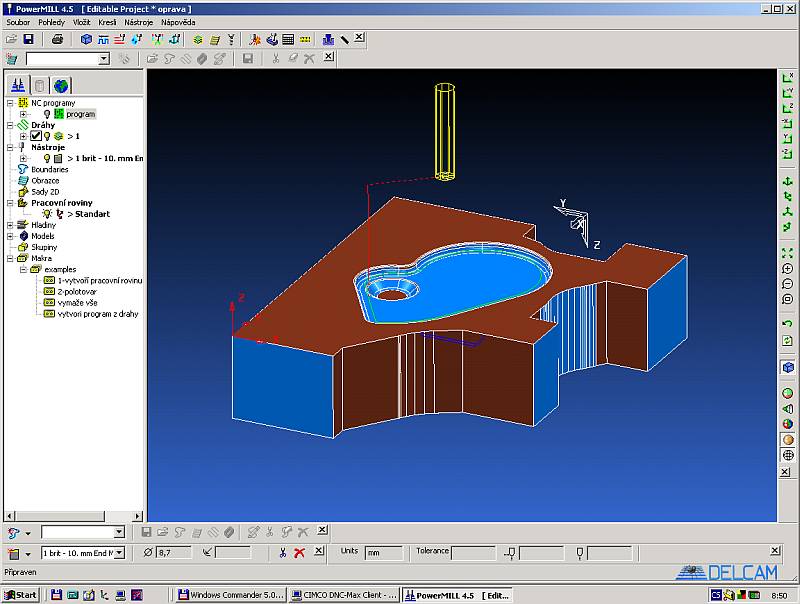Image resolution: width=800 pixels, height=604 pixels.
Task: Click the horizontal scrollbar of the tree panel
Action: [x=73, y=516]
